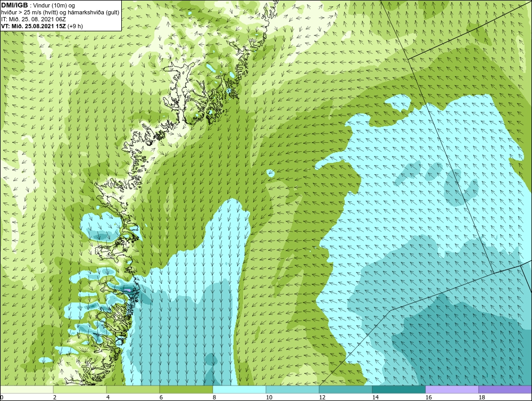Click the 4–6 m/s green legend swatch
Screen dimensions: 532x401
(x=133, y=389)
